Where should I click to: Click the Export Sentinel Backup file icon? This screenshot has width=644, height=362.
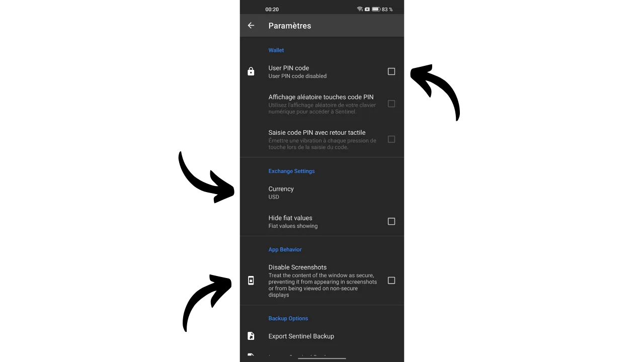pyautogui.click(x=251, y=336)
